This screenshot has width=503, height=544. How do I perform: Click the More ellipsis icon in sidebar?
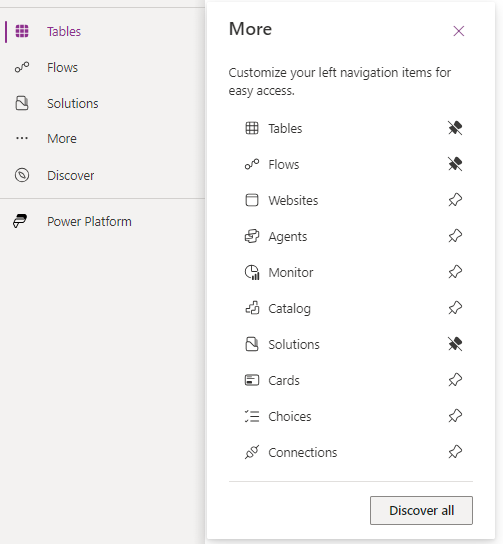click(22, 138)
